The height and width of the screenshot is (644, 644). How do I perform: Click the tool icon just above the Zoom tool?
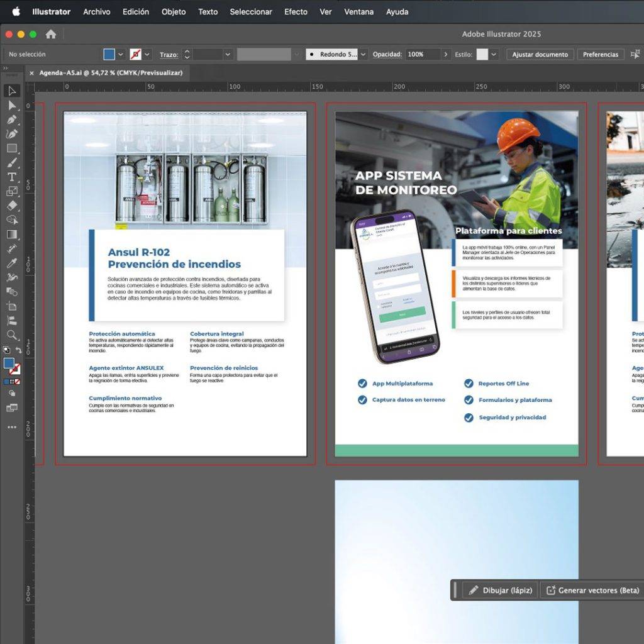click(12, 320)
